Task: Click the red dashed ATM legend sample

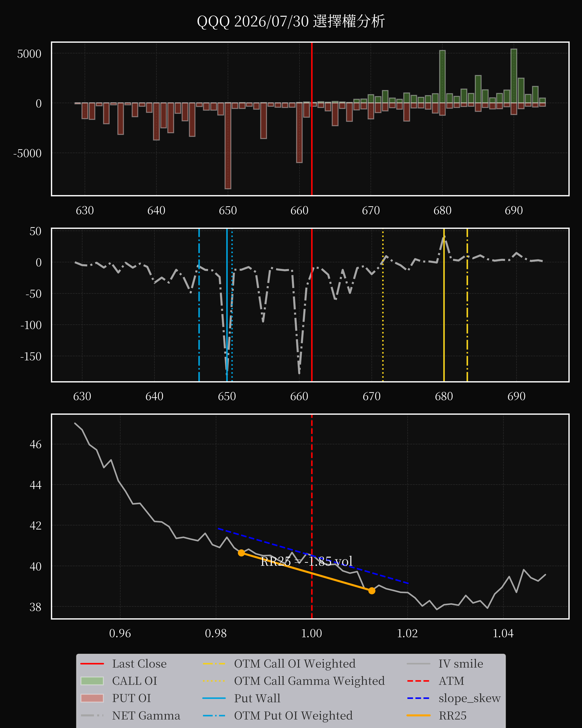Action: click(419, 681)
